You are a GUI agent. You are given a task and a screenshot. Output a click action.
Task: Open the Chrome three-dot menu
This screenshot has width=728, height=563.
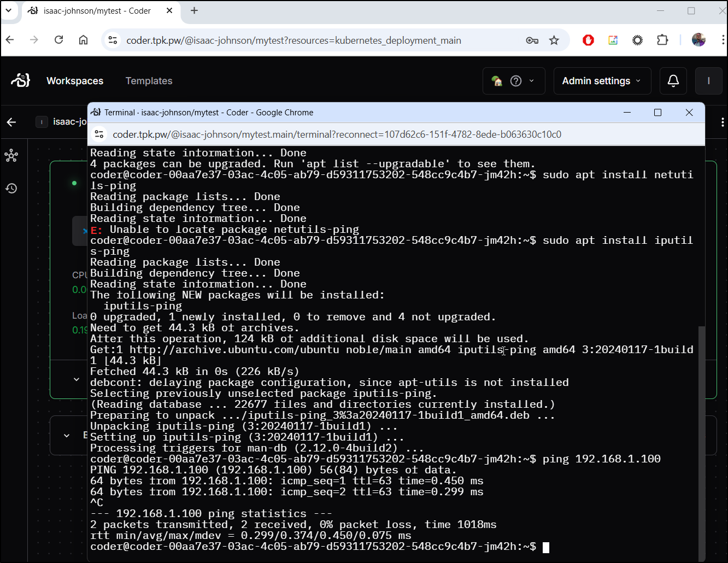pyautogui.click(x=723, y=40)
